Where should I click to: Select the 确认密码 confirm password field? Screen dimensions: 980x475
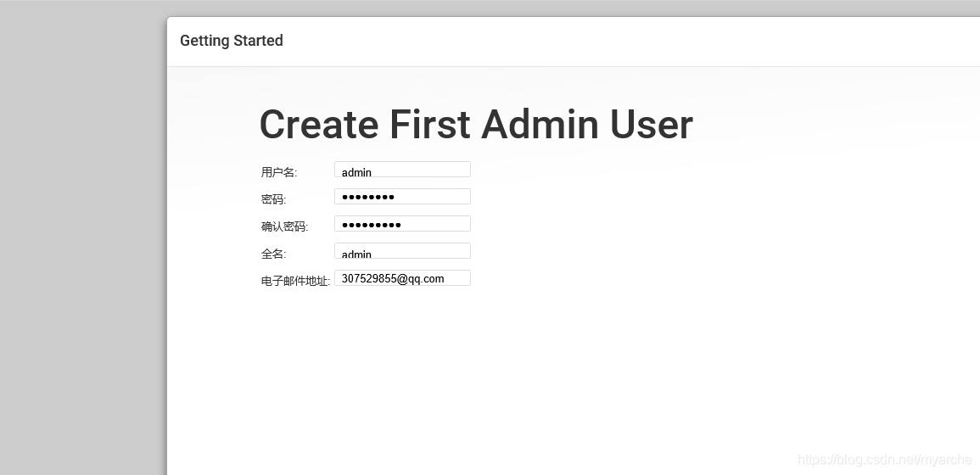coord(402,224)
